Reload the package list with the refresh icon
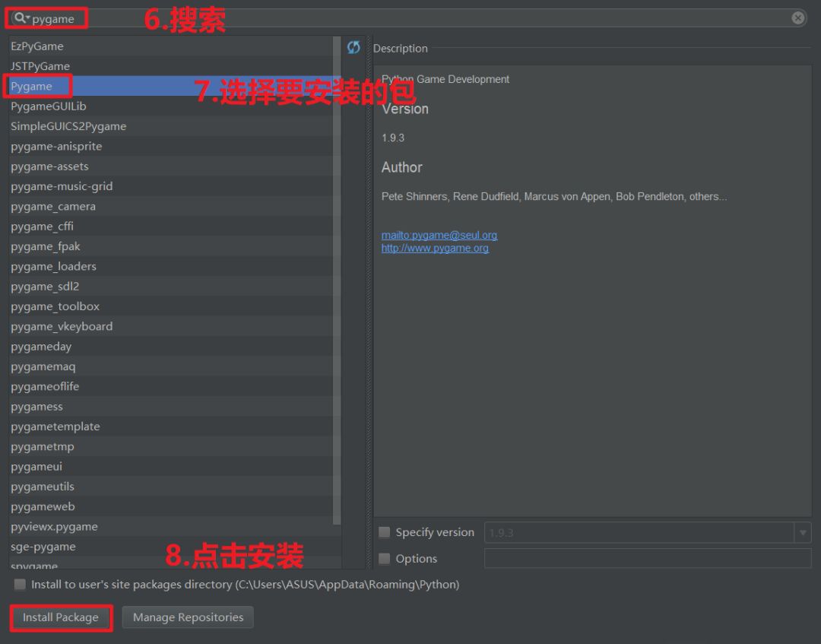821x644 pixels. pyautogui.click(x=353, y=47)
